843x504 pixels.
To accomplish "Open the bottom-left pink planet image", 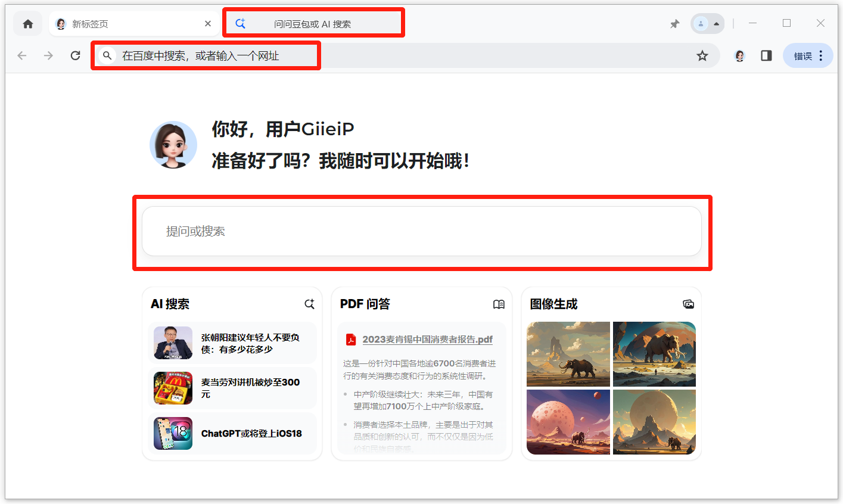I will (568, 422).
